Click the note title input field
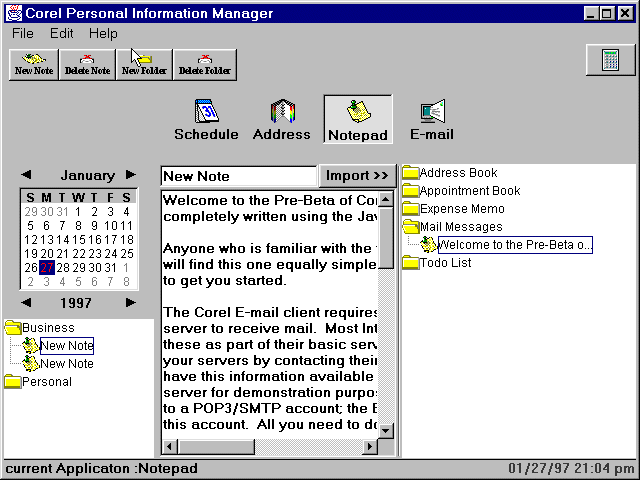The width and height of the screenshot is (640, 480). coord(239,176)
